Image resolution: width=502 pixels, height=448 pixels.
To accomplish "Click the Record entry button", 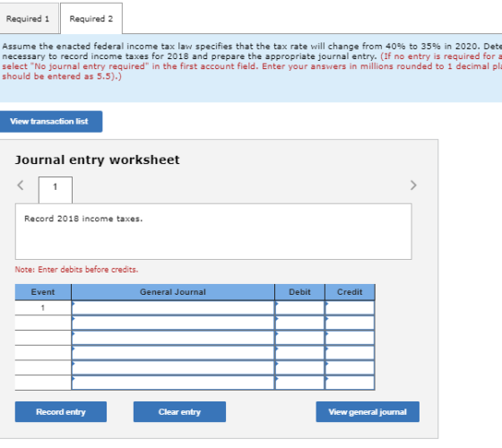I will tap(61, 412).
